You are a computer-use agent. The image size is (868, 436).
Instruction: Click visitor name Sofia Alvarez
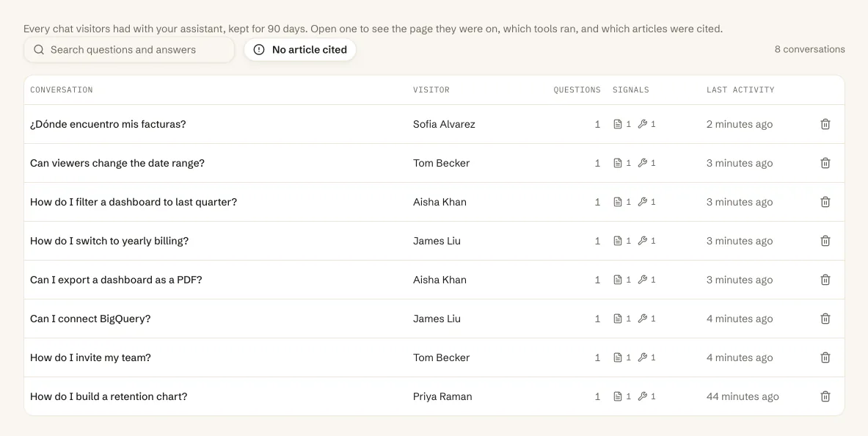pyautogui.click(x=444, y=124)
